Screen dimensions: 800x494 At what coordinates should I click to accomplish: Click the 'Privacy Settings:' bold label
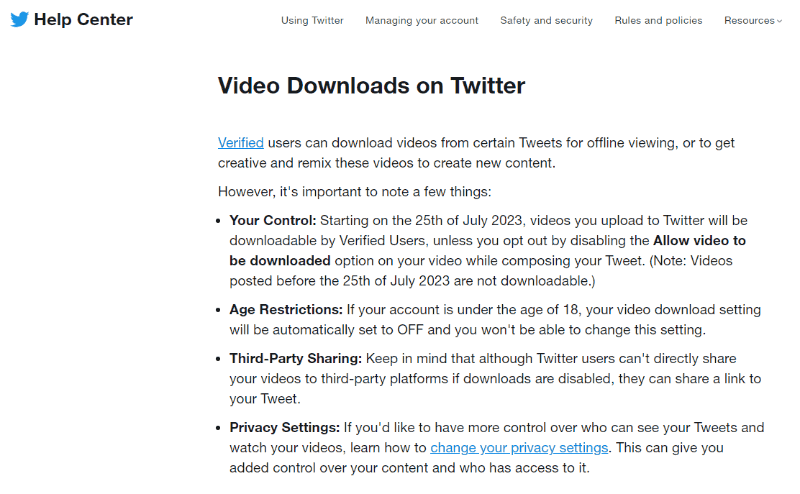[284, 427]
